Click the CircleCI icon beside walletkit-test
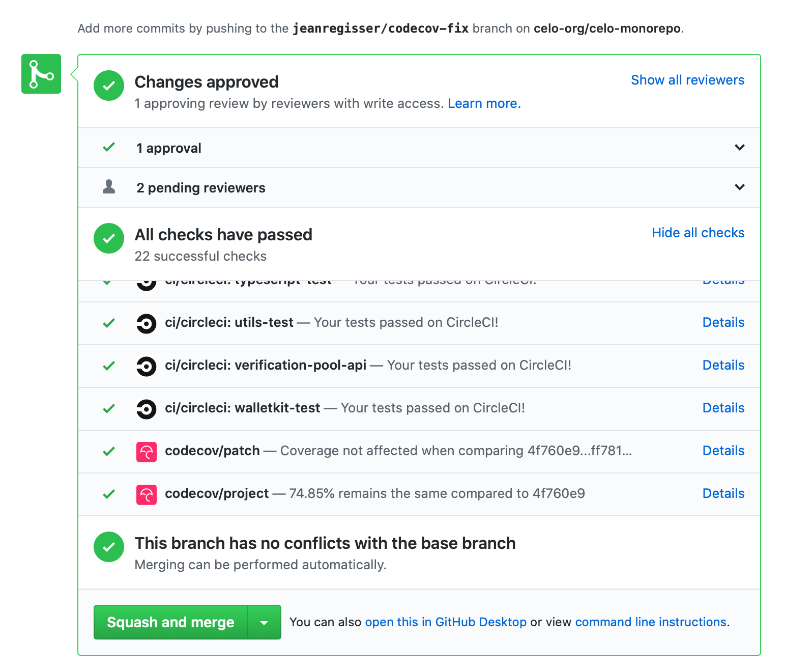The image size is (812, 668). click(x=146, y=409)
